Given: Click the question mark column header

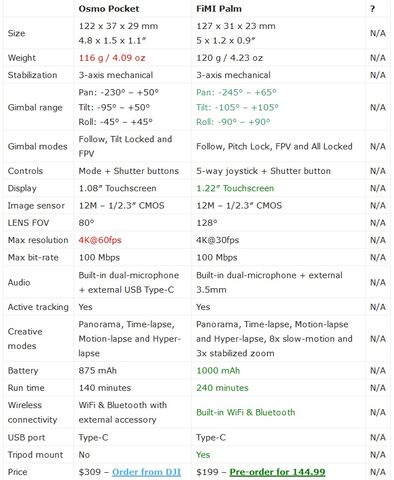Looking at the screenshot, I should pos(372,9).
